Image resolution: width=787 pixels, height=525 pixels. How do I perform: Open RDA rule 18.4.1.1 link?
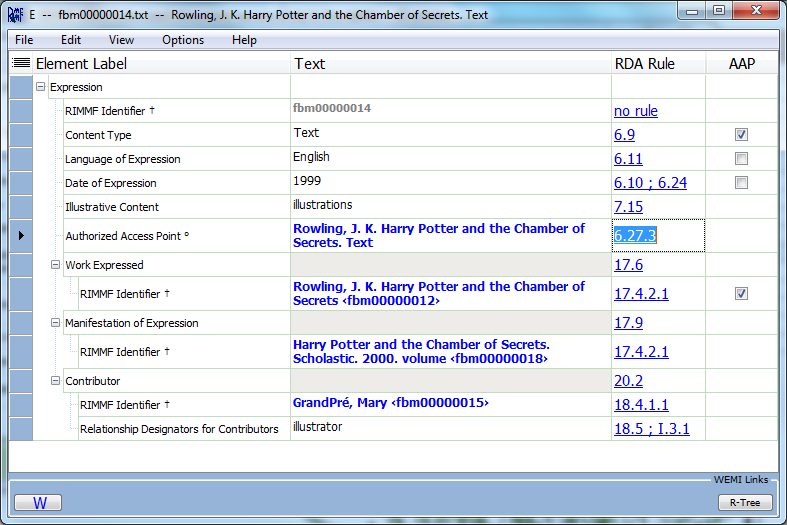[x=641, y=405]
